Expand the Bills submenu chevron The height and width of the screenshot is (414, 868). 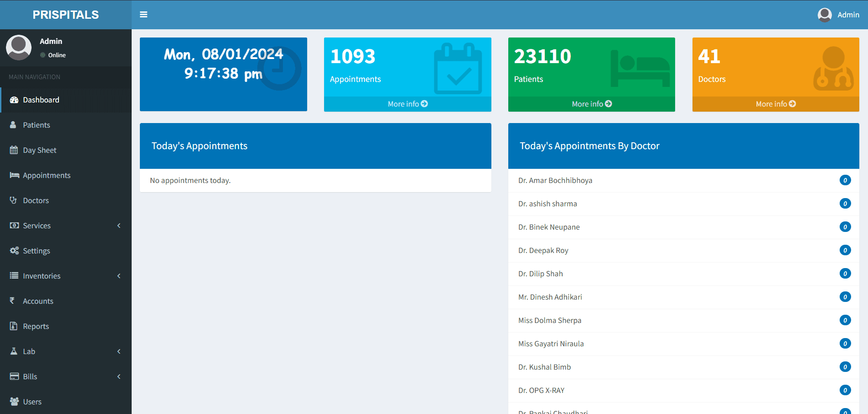click(x=119, y=376)
